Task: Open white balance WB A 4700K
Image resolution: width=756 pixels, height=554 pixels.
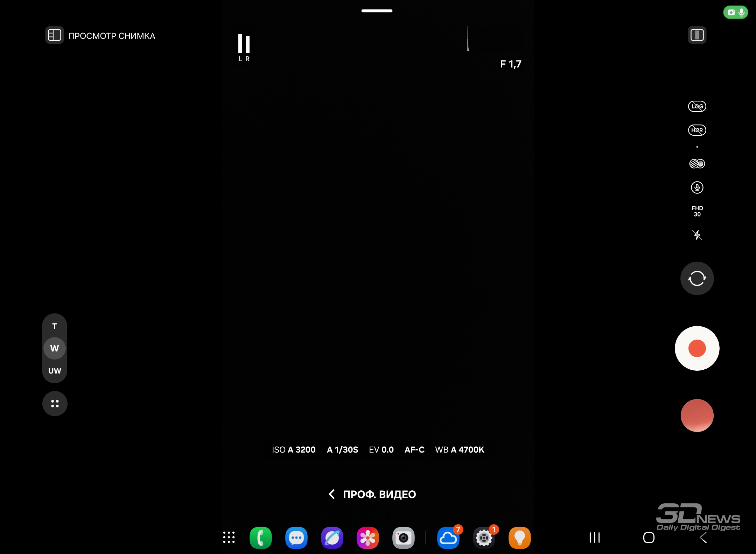Action: [x=460, y=450]
